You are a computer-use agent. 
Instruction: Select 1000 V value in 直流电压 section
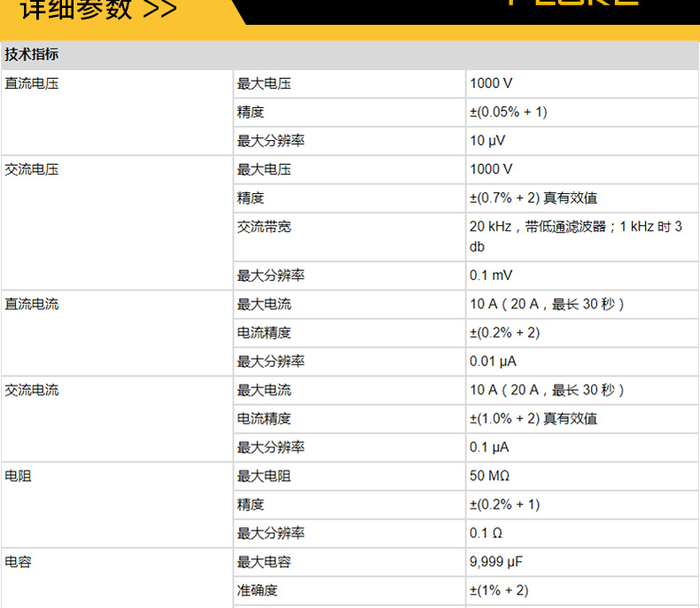(x=491, y=83)
